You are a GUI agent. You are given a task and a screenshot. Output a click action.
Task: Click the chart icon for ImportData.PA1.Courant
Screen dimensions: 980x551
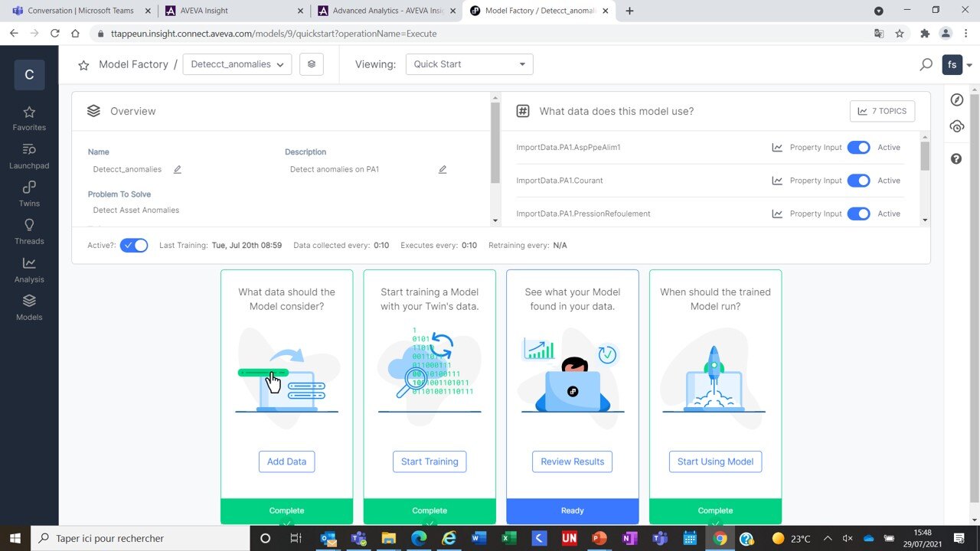pyautogui.click(x=777, y=181)
